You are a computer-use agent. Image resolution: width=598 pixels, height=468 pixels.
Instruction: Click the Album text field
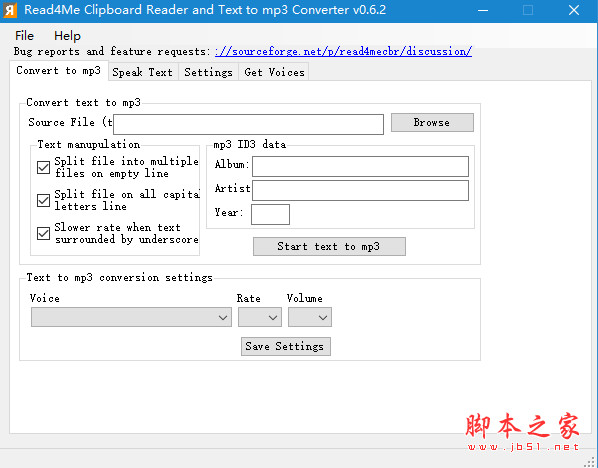coord(360,166)
